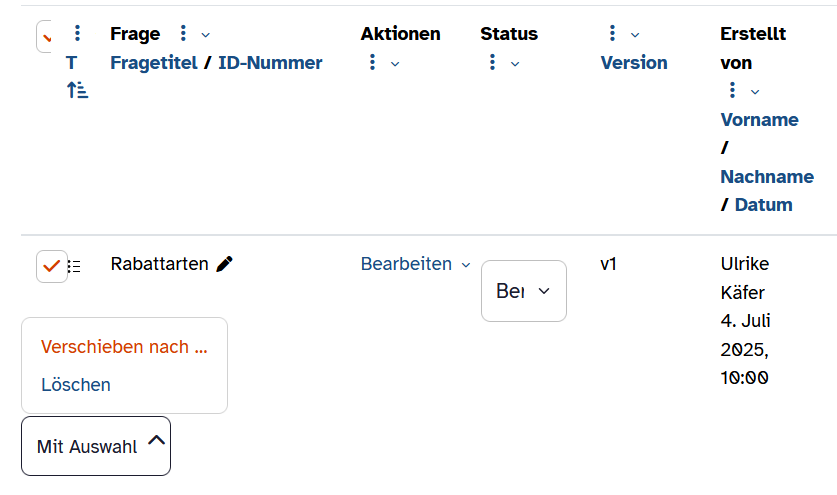Open three-dot menu of Frage column

tap(183, 33)
